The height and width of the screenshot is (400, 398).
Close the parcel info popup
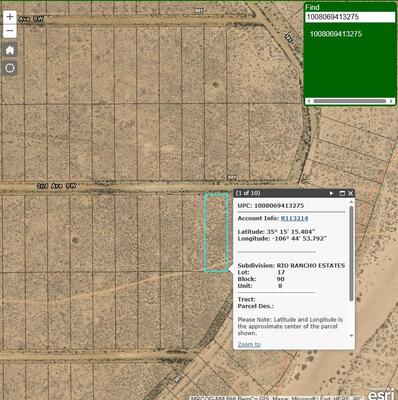(350, 193)
